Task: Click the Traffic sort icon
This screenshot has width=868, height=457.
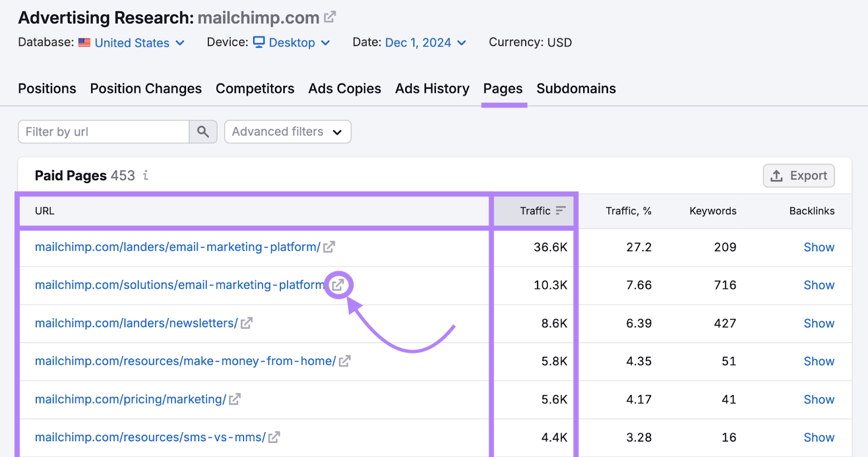Action: coord(561,211)
